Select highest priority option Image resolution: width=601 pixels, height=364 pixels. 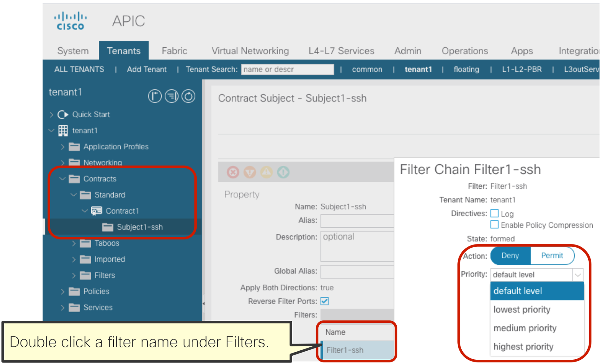point(523,347)
